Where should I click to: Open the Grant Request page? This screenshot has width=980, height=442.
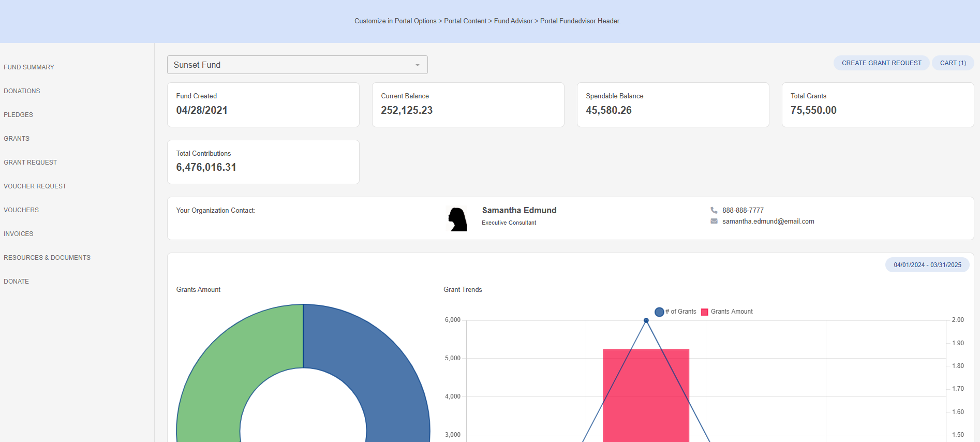tap(30, 163)
